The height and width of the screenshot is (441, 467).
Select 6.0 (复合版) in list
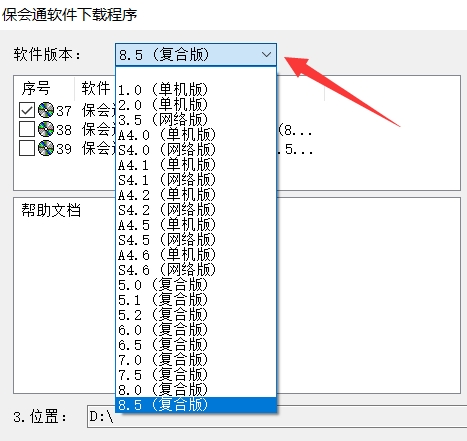tap(196, 329)
